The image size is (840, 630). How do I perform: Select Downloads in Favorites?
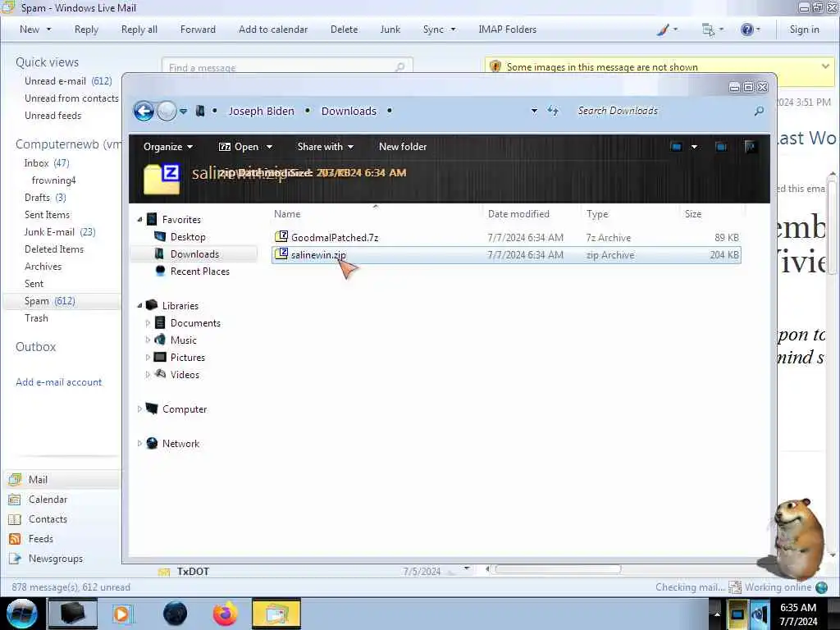(x=194, y=254)
